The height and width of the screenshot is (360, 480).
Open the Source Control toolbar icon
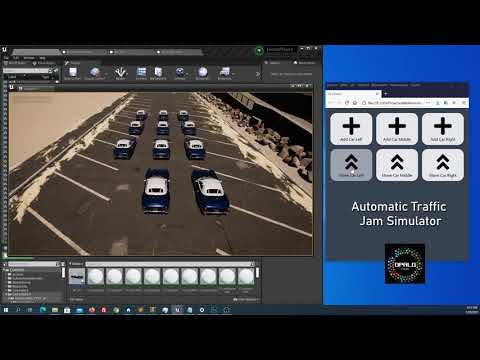pyautogui.click(x=95, y=73)
